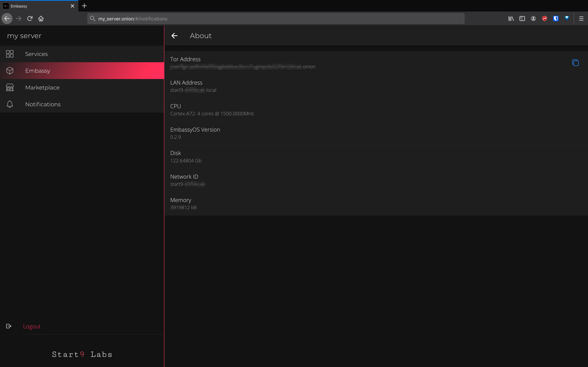
Task: Toggle the browser sidebar view
Action: (522, 19)
